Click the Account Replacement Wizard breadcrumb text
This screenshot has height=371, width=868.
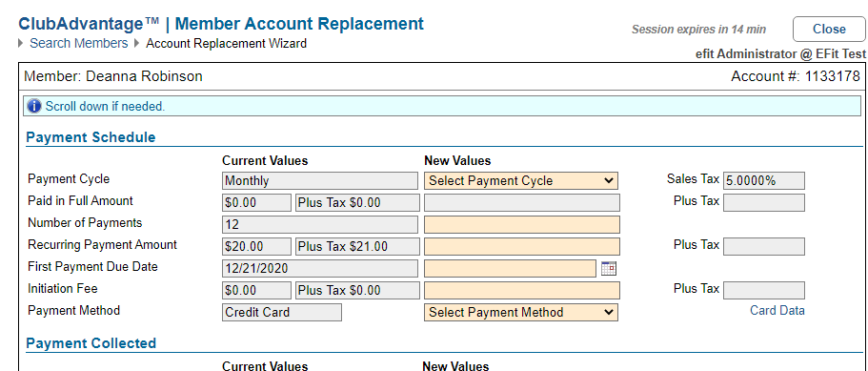227,43
